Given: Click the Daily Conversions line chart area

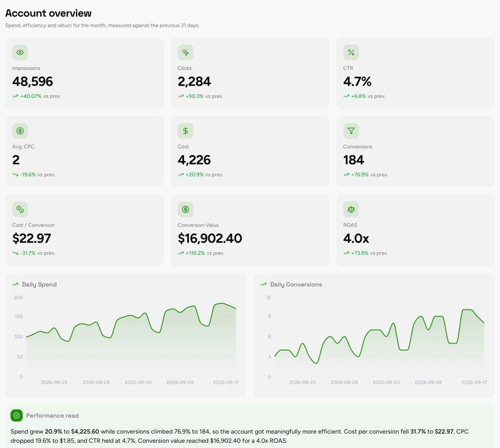Looking at the screenshot, I should tap(379, 337).
